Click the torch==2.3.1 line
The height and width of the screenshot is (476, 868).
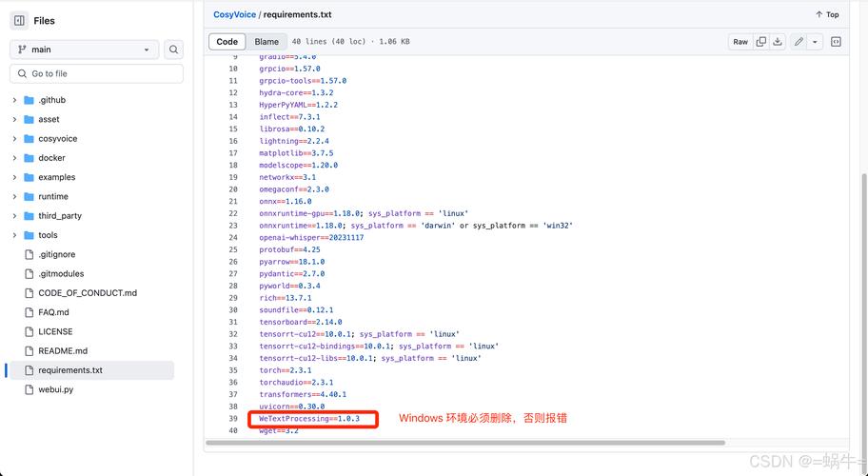click(286, 370)
